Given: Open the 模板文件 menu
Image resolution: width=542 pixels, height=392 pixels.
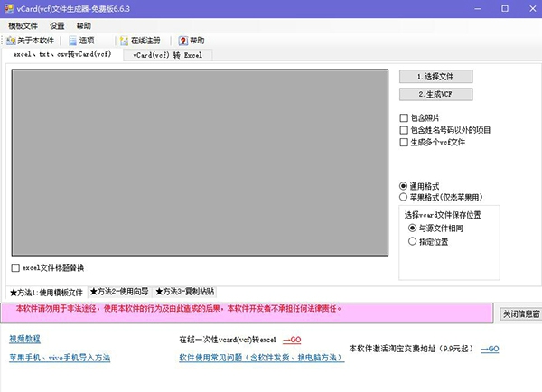Looking at the screenshot, I should pos(23,26).
